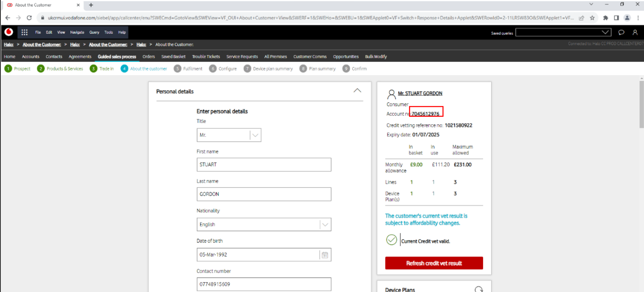This screenshot has width=644, height=292.
Task: Switch to the Orders tab
Action: coord(148,57)
